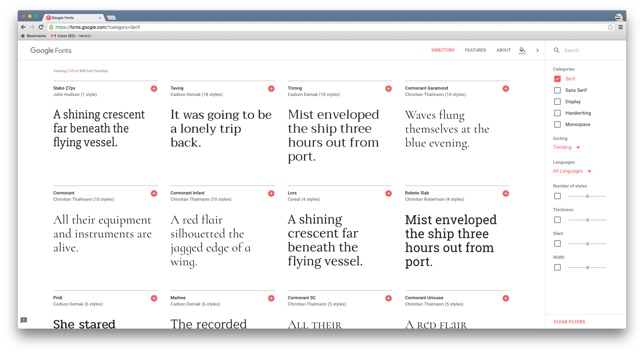This screenshot has width=644, height=354.
Task: Click the search magnifier icon
Action: coord(557,50)
